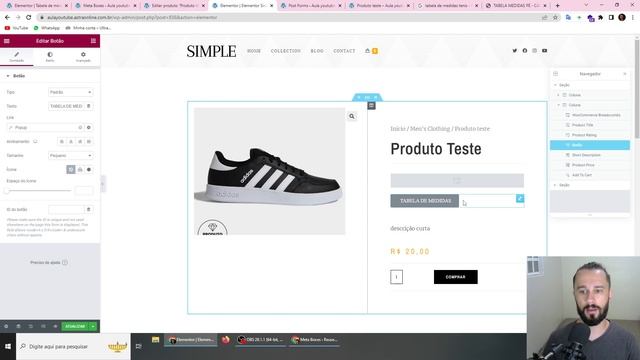Open the HOME menu item

[253, 51]
